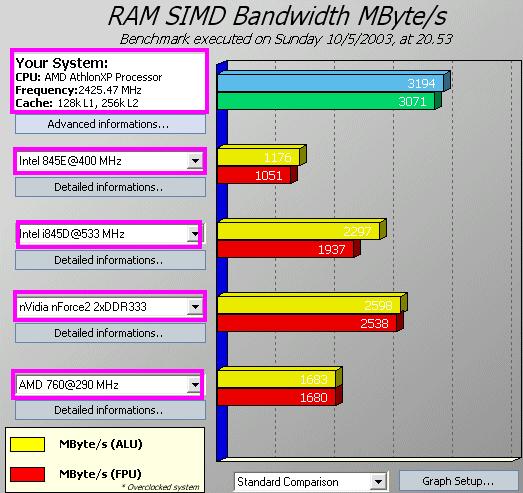Open the Standard Comparison dropdown arrow

[378, 482]
